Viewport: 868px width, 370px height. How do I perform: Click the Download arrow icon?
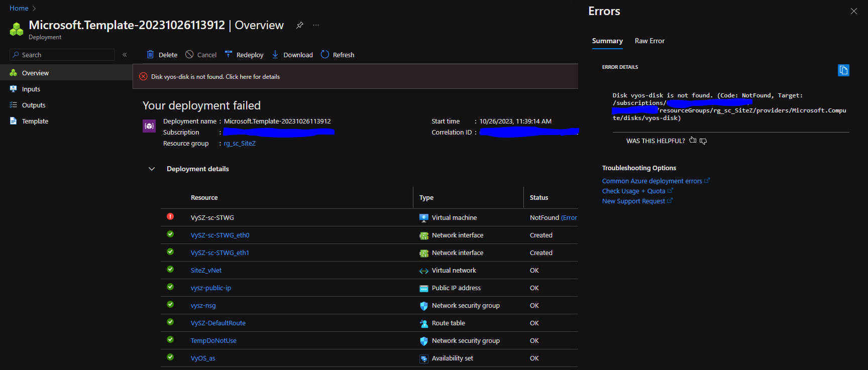275,54
